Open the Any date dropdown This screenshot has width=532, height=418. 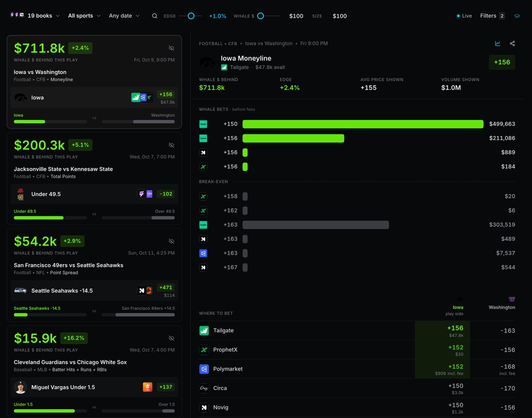tap(124, 16)
